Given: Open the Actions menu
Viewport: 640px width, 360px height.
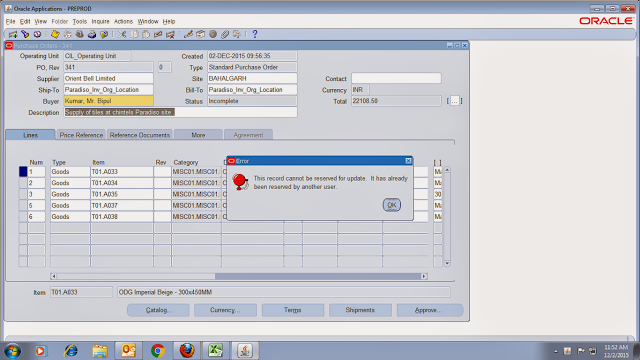Looking at the screenshot, I should (123, 22).
